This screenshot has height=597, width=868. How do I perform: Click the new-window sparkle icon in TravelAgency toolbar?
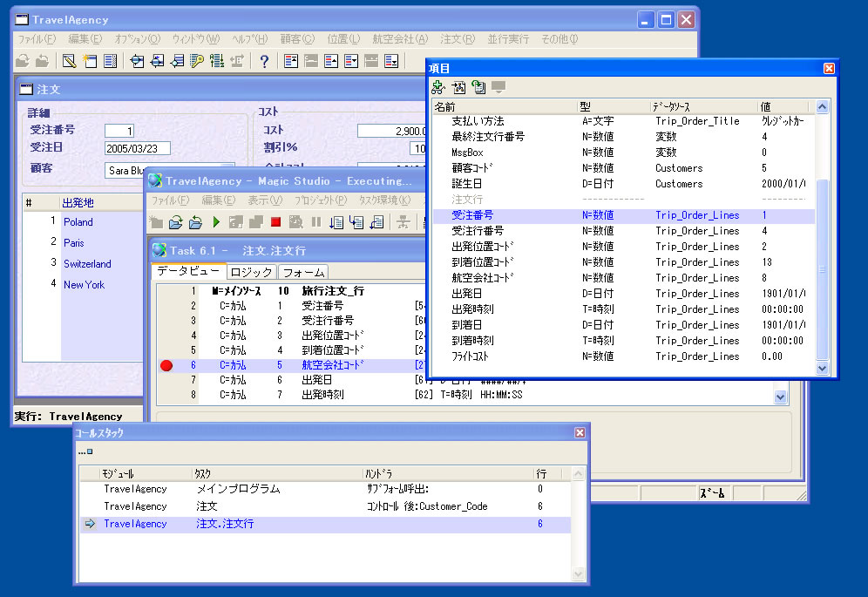pos(90,61)
